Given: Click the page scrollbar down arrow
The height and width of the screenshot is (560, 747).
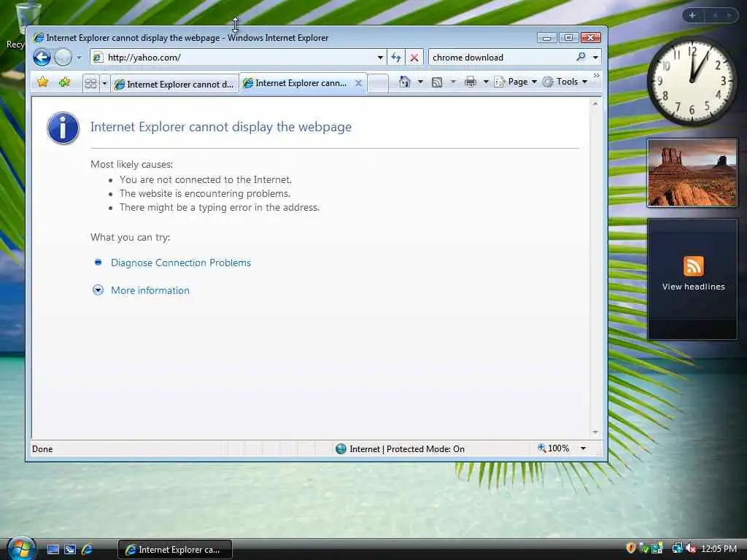Looking at the screenshot, I should pyautogui.click(x=595, y=432).
